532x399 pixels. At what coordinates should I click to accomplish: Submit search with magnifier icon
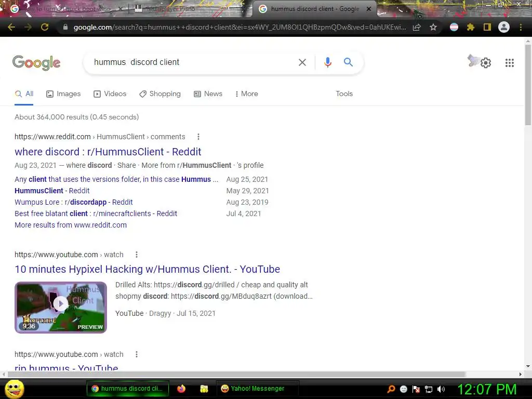pyautogui.click(x=348, y=62)
